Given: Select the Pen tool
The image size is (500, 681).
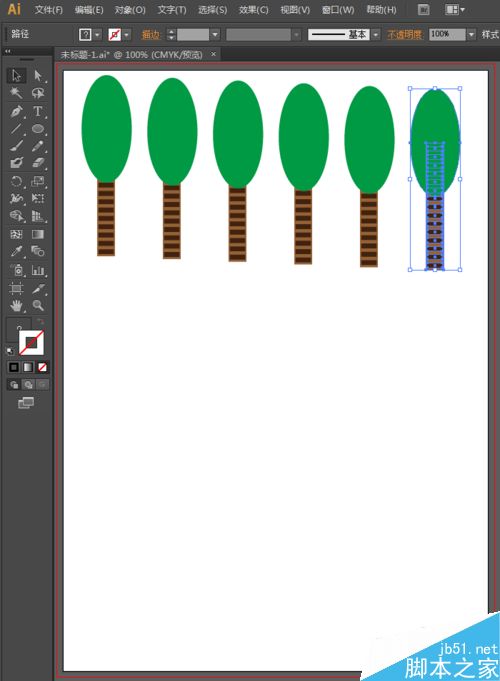Looking at the screenshot, I should [x=17, y=111].
